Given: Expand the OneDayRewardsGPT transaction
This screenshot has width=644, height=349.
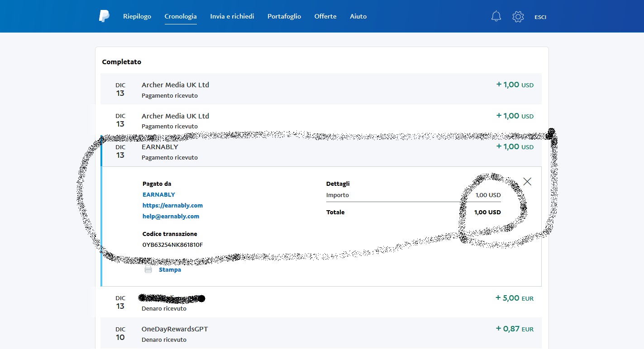Looking at the screenshot, I should [x=321, y=334].
